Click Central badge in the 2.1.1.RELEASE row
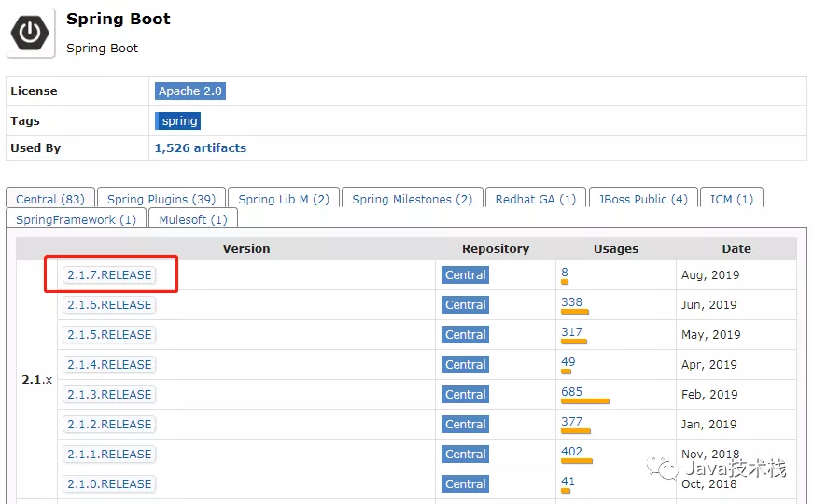813x504 pixels. tap(465, 455)
